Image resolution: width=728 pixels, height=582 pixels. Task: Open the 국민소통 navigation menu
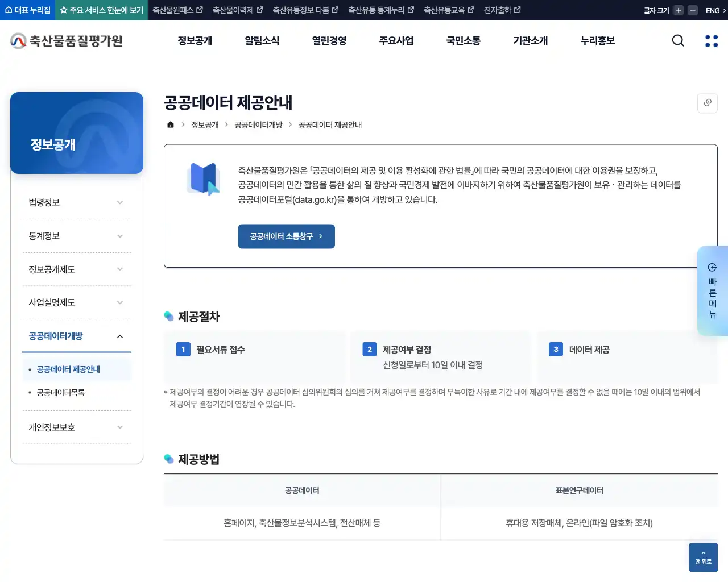tap(463, 40)
